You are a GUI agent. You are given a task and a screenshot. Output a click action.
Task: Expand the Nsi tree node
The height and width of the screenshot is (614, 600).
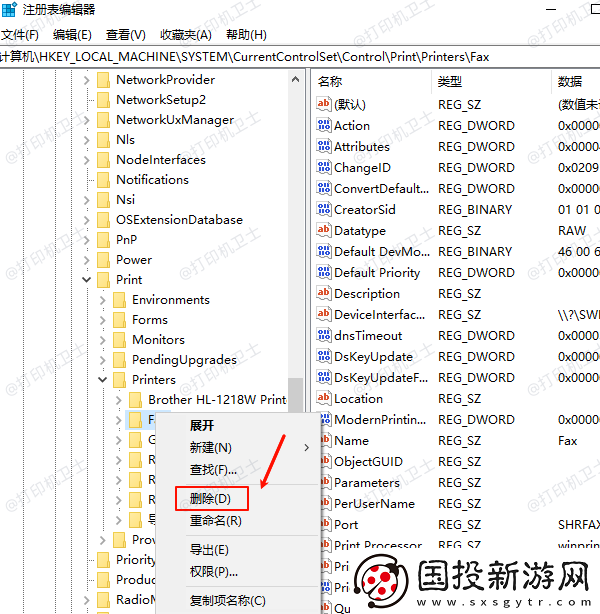[87, 200]
